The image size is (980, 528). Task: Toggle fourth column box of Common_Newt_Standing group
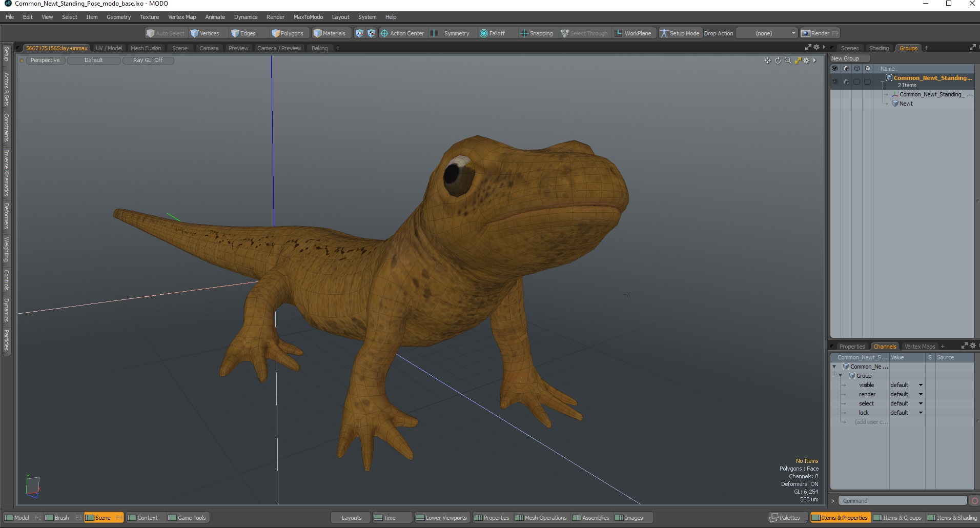click(867, 82)
